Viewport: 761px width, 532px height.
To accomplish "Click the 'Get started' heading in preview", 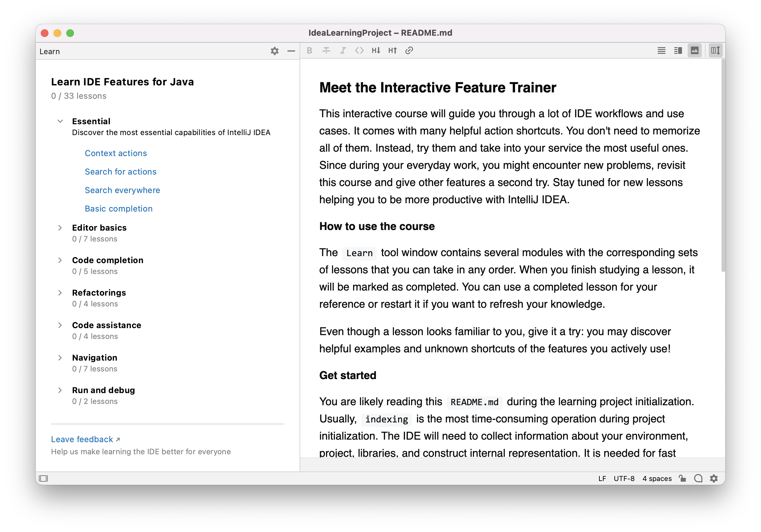I will click(x=348, y=375).
